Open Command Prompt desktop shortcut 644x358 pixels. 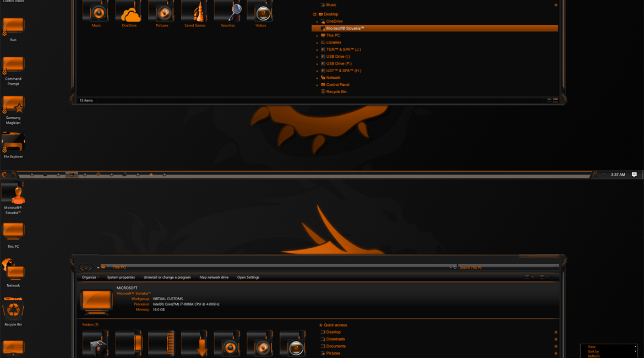[13, 67]
